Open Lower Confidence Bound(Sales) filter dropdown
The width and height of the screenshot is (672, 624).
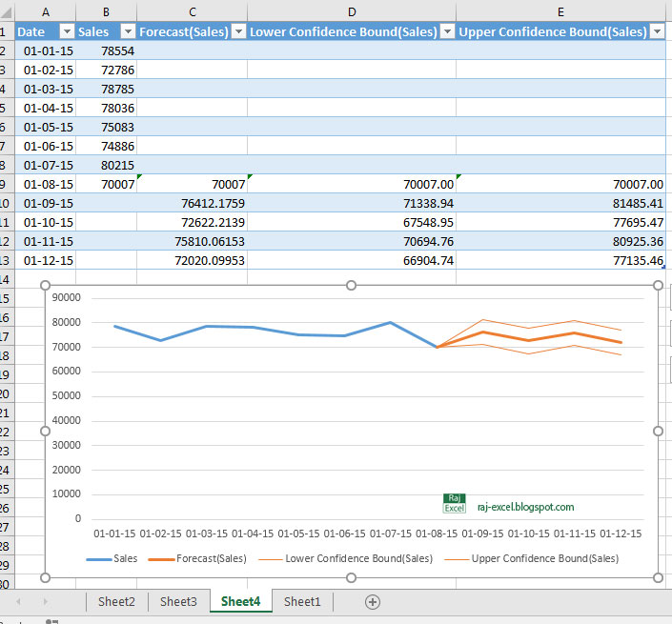[x=447, y=31]
